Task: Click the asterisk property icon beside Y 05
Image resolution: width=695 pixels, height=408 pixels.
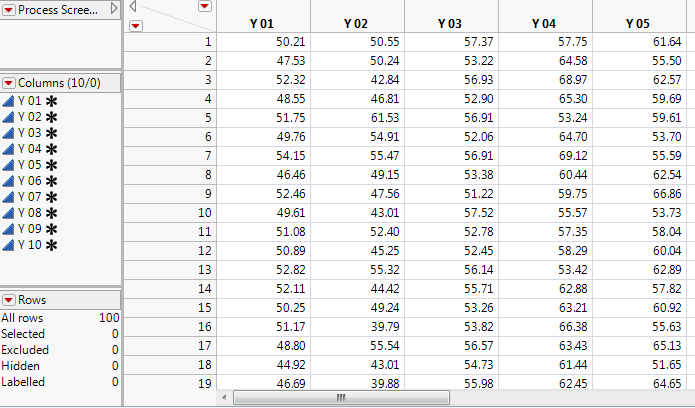Action: pos(51,165)
